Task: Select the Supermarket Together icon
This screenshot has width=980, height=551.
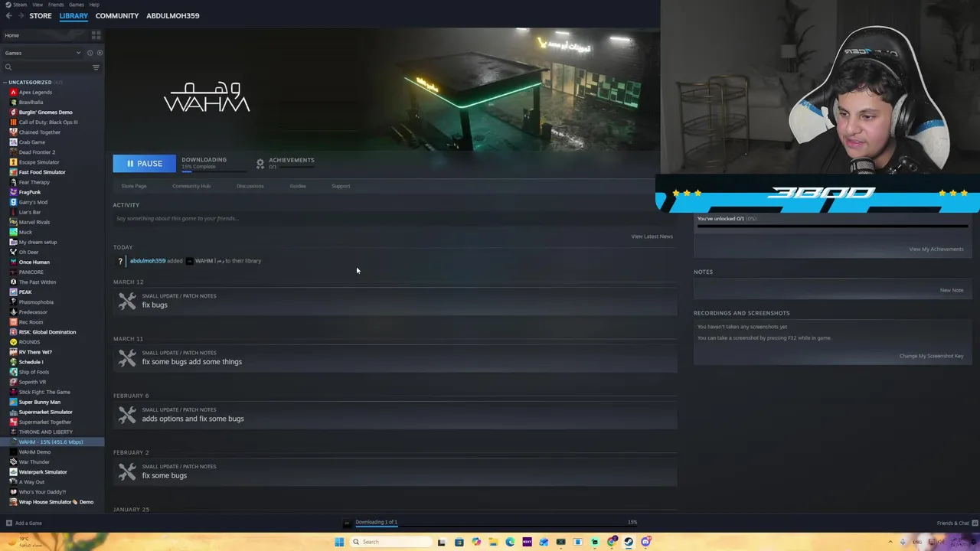Action: (13, 422)
